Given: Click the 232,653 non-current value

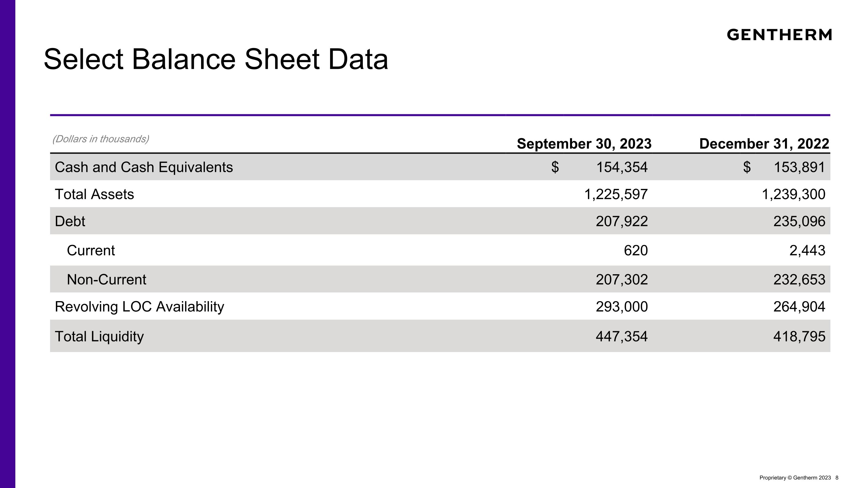Looking at the screenshot, I should pos(799,279).
